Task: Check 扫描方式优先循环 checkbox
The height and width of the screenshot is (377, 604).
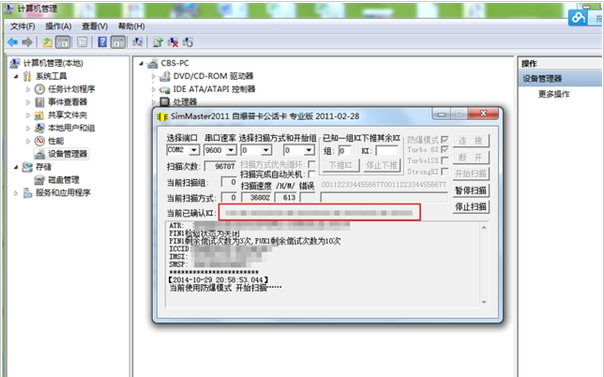Action: pos(311,164)
